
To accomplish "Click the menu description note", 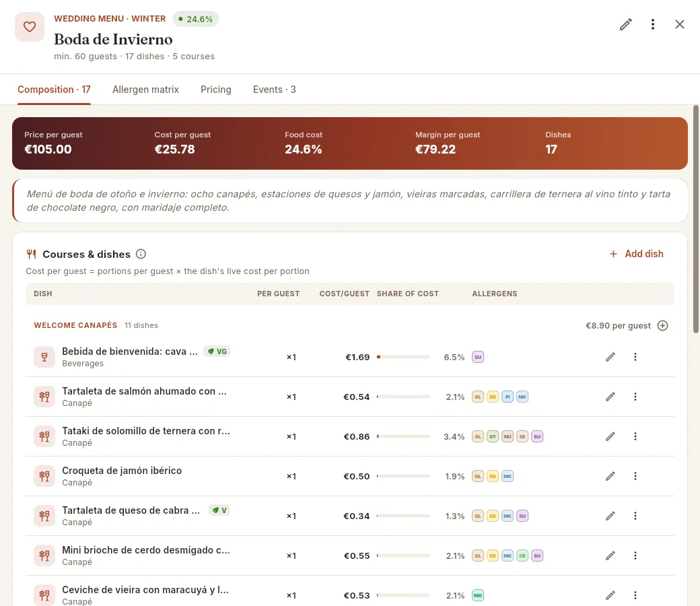I will pyautogui.click(x=350, y=201).
